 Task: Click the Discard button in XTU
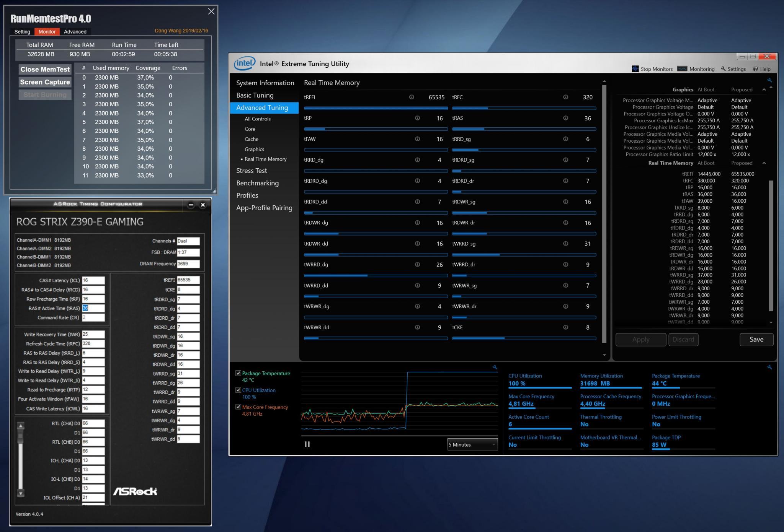tap(683, 339)
